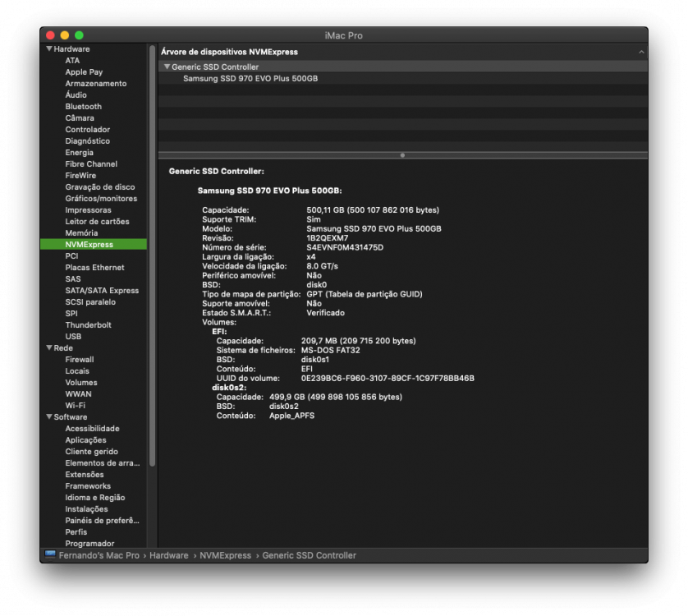Open Frameworks under Software
This screenshot has width=688, height=616.
click(x=88, y=486)
